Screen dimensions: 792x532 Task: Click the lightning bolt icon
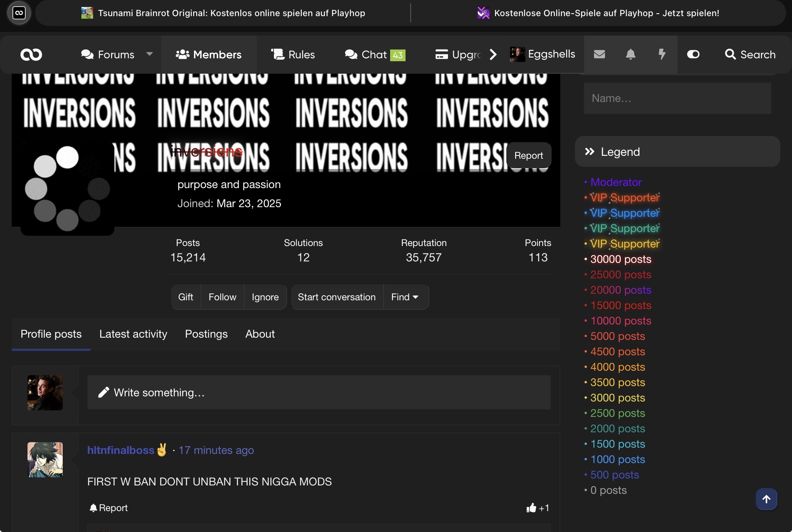(x=662, y=54)
